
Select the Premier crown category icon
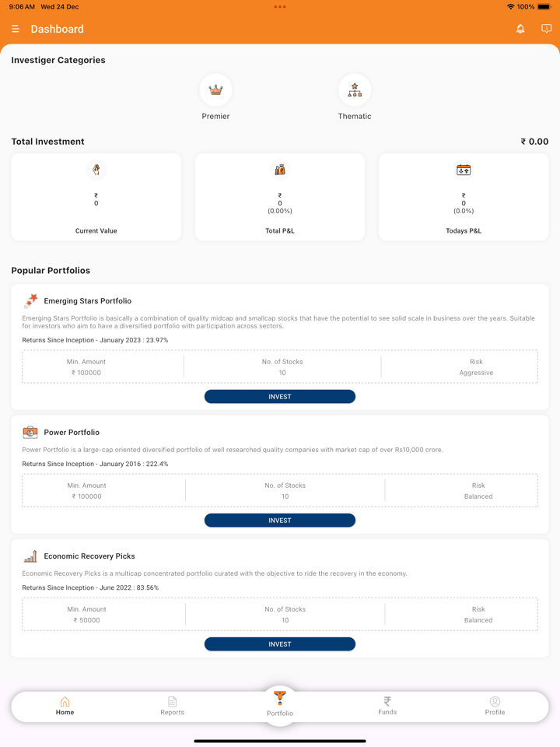(x=215, y=90)
